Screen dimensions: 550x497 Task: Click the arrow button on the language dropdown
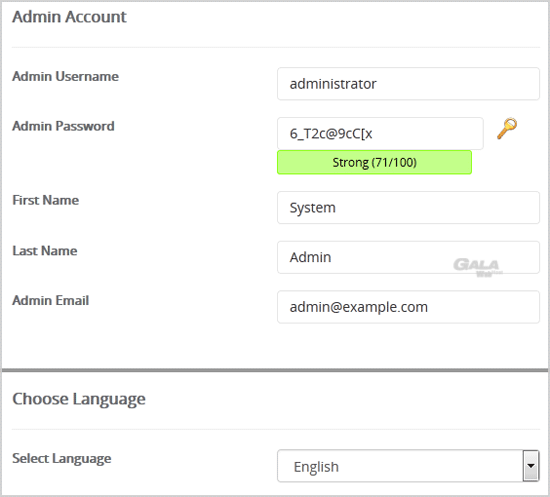pos(531,466)
